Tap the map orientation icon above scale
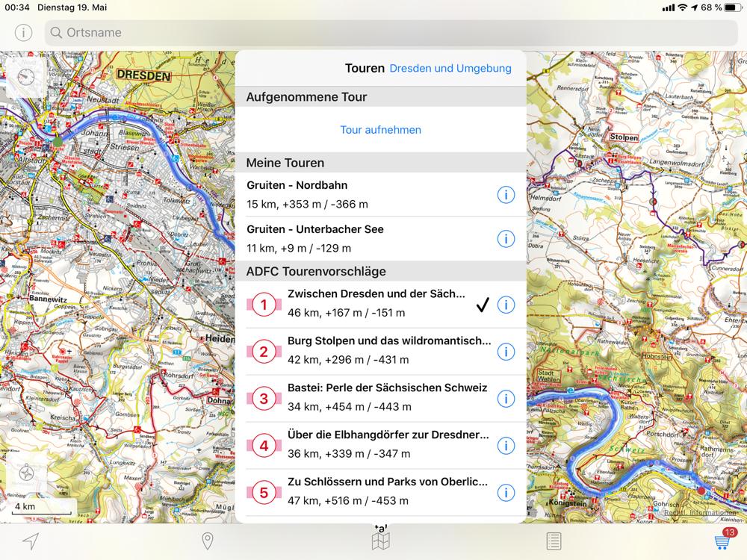This screenshot has width=747, height=560. (x=26, y=473)
